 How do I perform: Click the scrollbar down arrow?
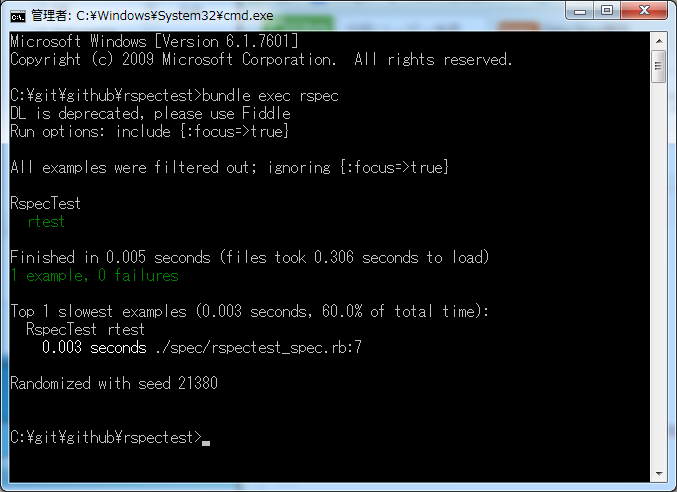pos(659,473)
